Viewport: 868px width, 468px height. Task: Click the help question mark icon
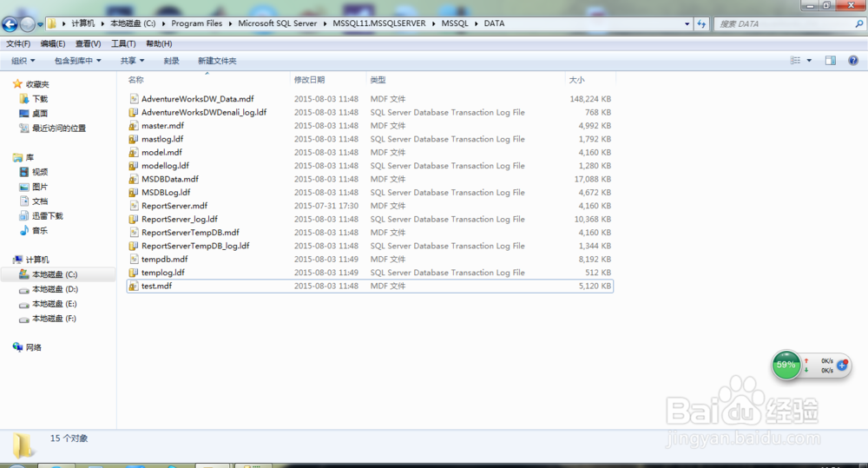tap(853, 61)
